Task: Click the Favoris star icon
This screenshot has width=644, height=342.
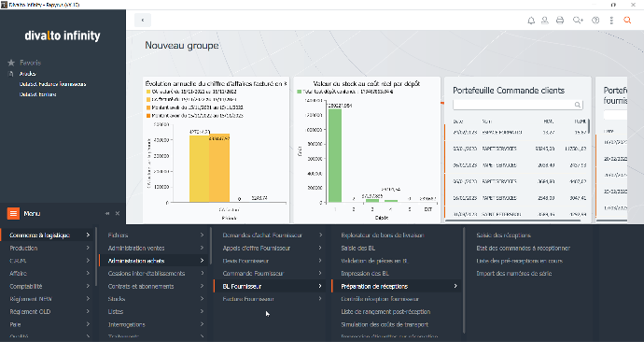Action: tap(11, 63)
